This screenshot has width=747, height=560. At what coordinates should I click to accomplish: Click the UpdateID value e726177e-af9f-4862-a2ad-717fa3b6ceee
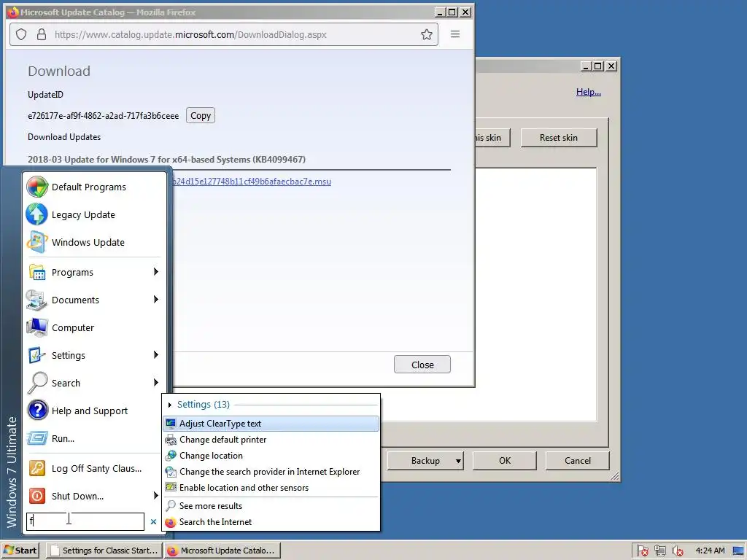pyautogui.click(x=104, y=116)
